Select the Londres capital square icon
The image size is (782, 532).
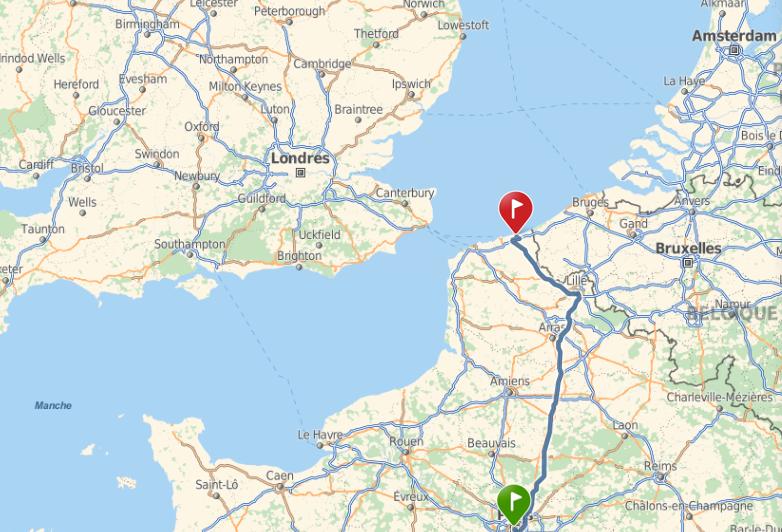click(300, 173)
